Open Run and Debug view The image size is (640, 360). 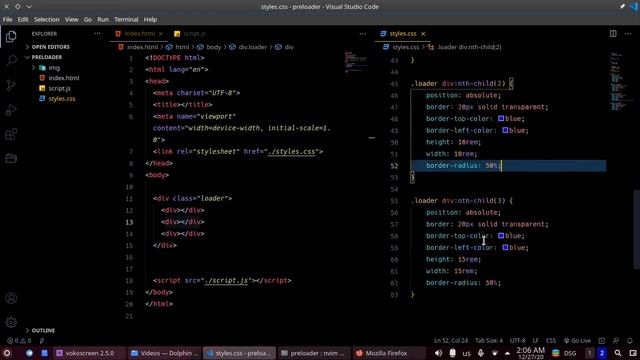(11, 110)
